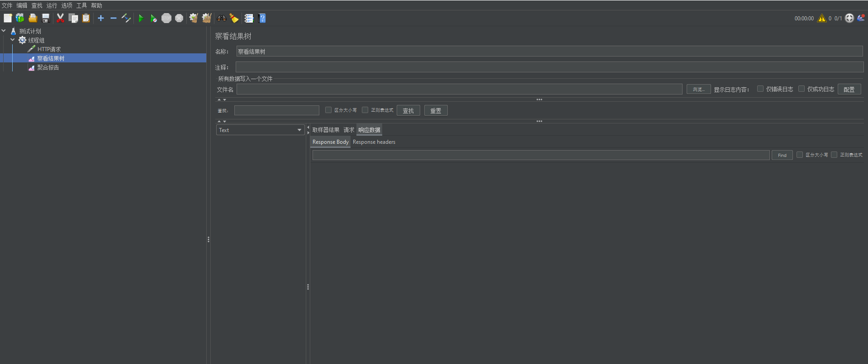Click the yellow warning triangle icon
The width and height of the screenshot is (868, 364).
[x=822, y=18]
